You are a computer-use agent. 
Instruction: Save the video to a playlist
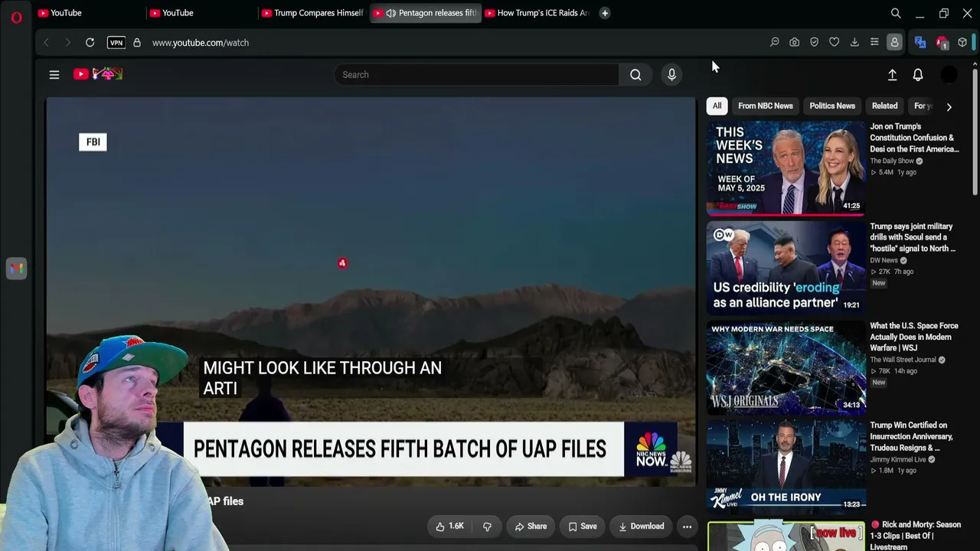point(583,527)
